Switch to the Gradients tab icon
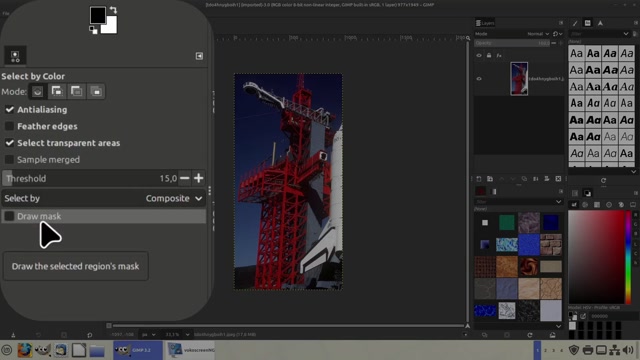The image size is (640, 360). [493, 192]
